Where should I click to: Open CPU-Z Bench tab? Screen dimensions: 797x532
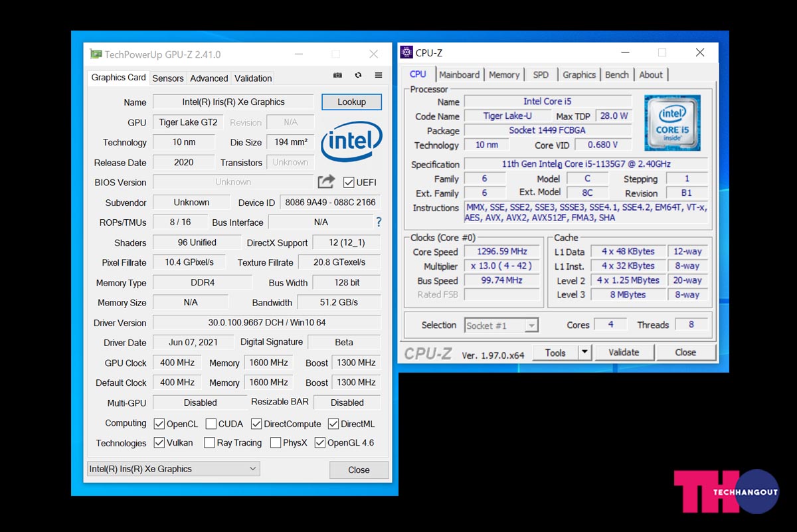click(617, 75)
